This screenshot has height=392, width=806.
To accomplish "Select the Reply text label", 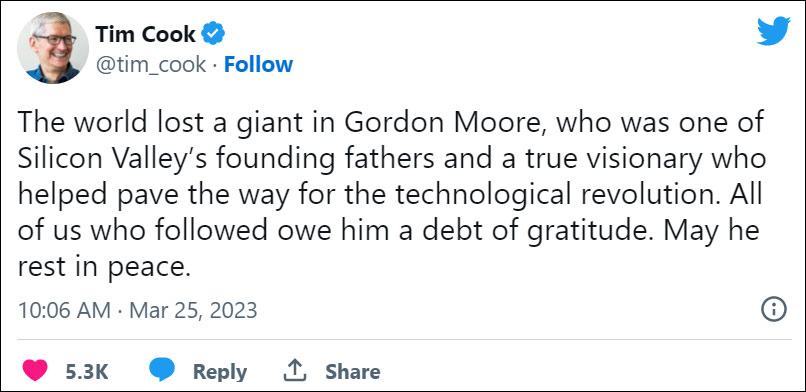I will coord(220,372).
